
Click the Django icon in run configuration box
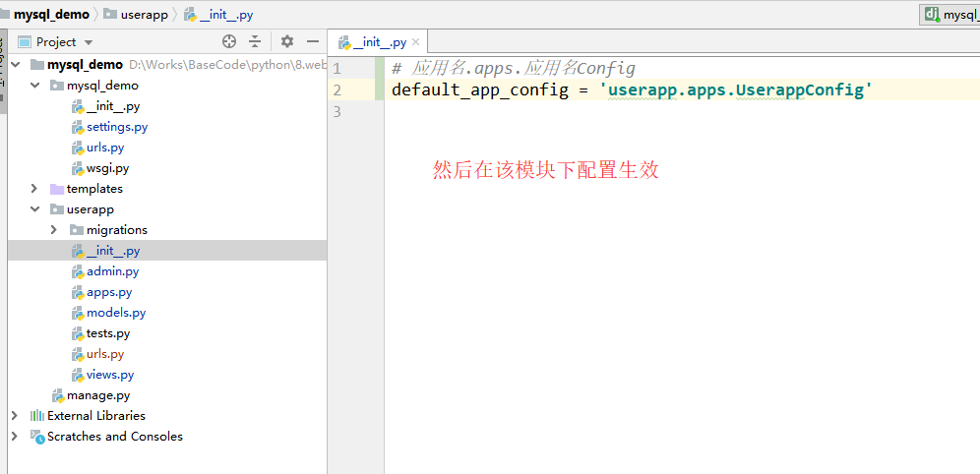[932, 15]
